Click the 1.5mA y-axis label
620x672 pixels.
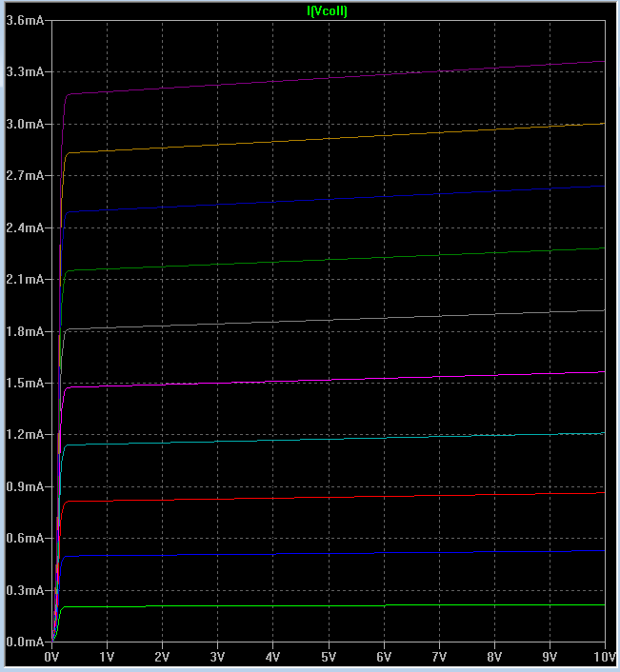(x=25, y=383)
